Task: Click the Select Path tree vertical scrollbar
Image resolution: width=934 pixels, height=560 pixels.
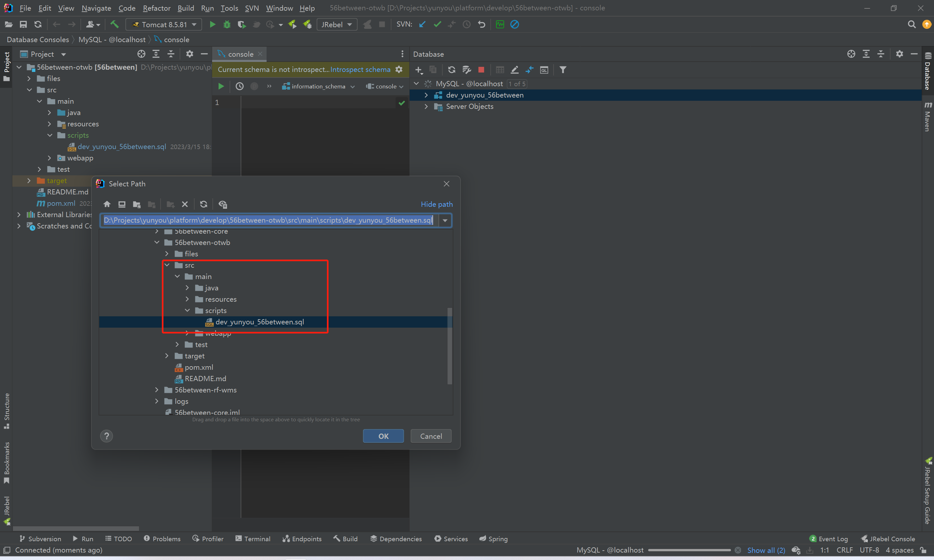Action: coord(449,346)
